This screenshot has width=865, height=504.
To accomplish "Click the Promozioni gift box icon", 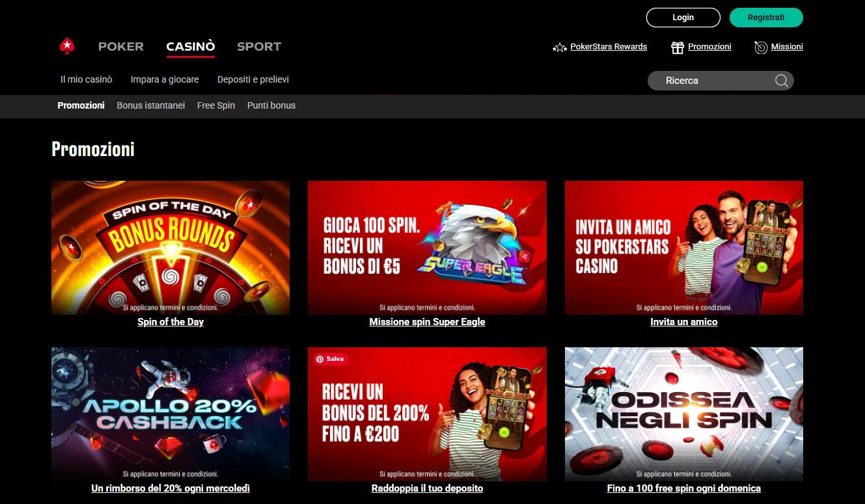I will (x=678, y=47).
